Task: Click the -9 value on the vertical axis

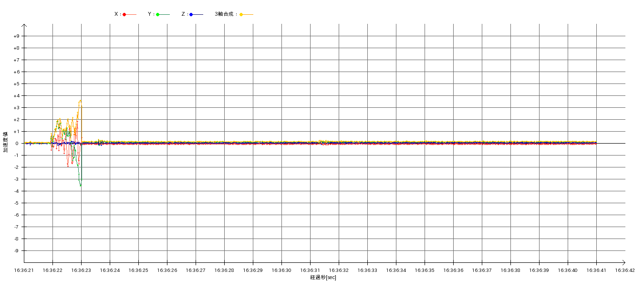Action: 17,251
